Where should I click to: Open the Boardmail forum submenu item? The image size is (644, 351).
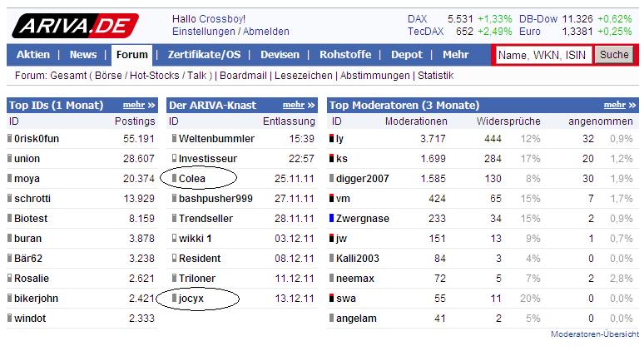(248, 76)
